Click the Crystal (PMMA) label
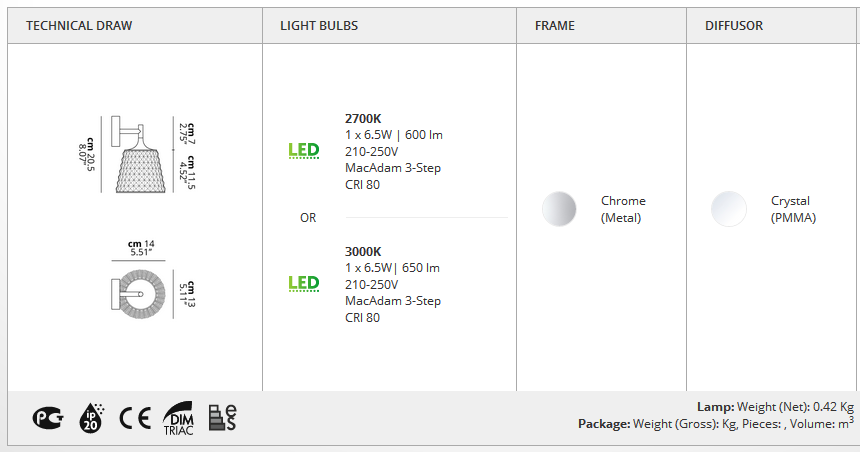 (793, 209)
